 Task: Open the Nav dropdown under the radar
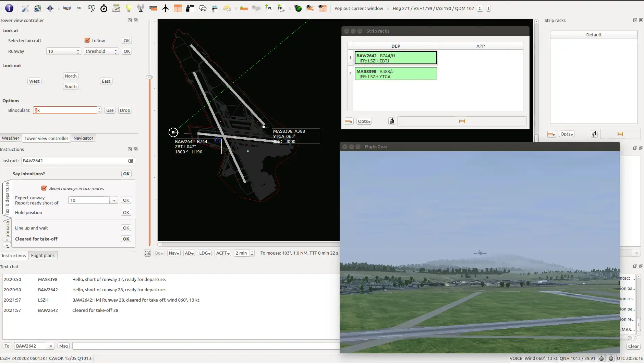pyautogui.click(x=174, y=253)
